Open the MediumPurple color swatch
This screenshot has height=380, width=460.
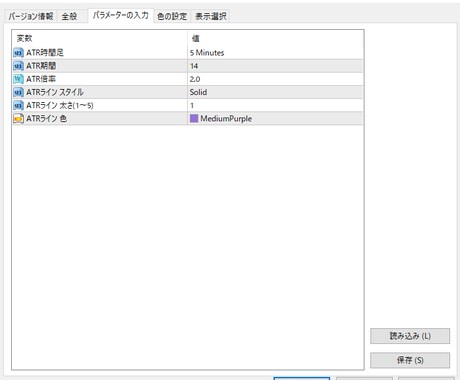point(194,119)
